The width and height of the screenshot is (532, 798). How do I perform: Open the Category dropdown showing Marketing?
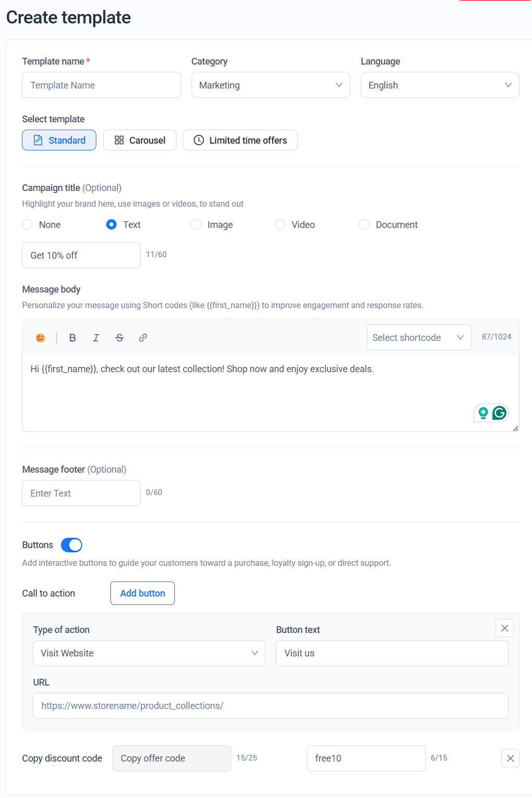point(270,85)
